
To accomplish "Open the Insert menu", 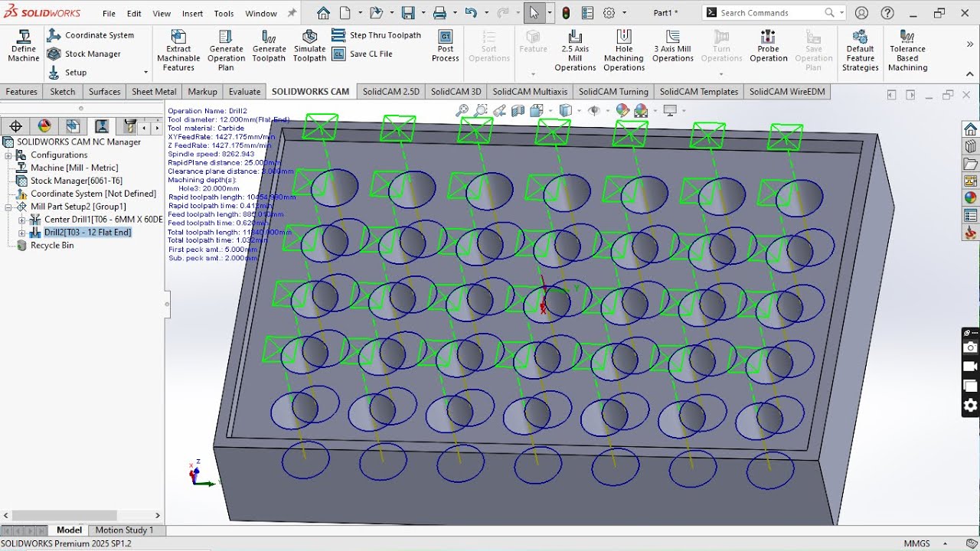I will click(192, 13).
